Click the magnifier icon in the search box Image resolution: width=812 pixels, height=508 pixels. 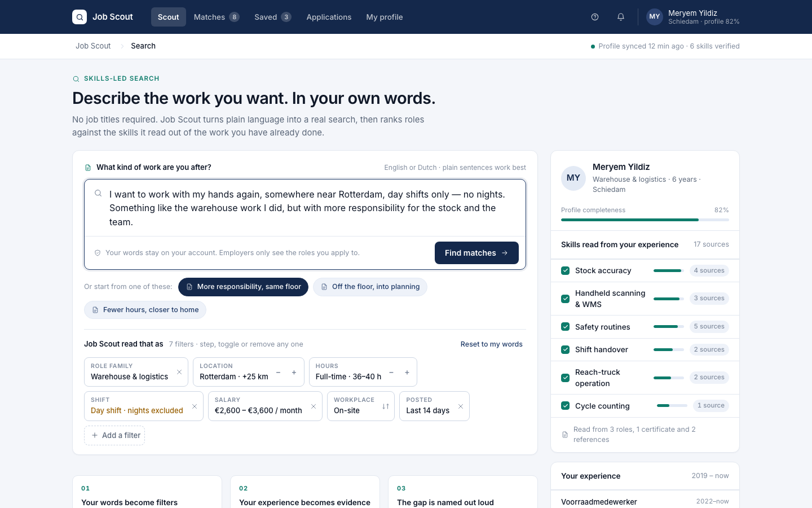(98, 193)
